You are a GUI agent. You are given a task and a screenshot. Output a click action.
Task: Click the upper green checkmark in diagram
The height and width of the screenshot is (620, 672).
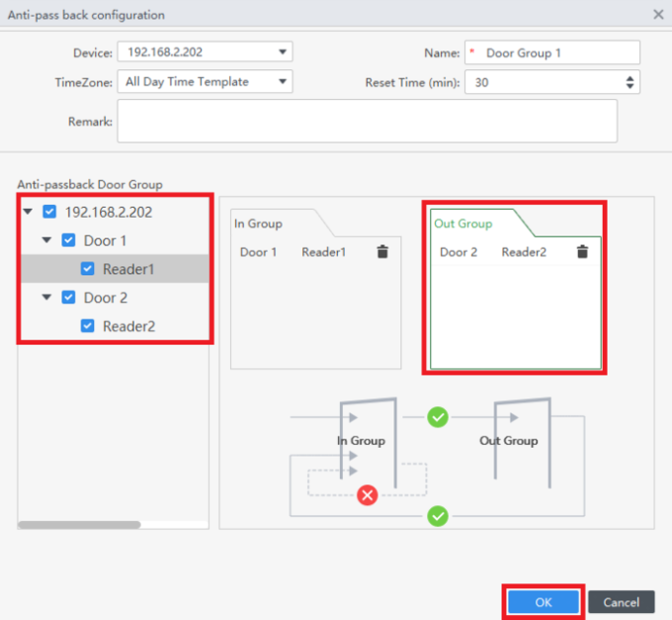pyautogui.click(x=438, y=416)
